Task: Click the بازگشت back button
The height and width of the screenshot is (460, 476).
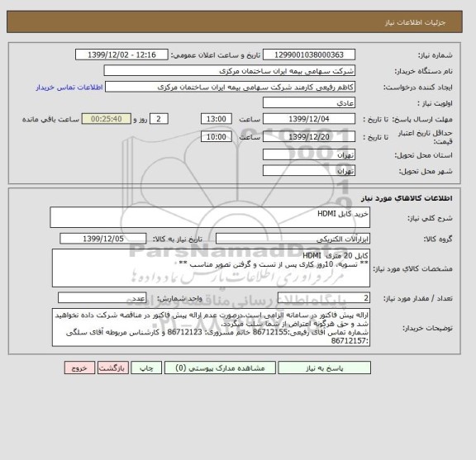Action: [x=113, y=368]
